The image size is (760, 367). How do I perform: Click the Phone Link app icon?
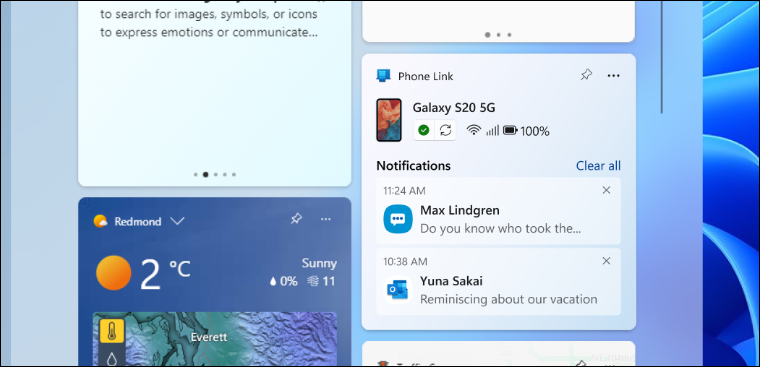(383, 76)
